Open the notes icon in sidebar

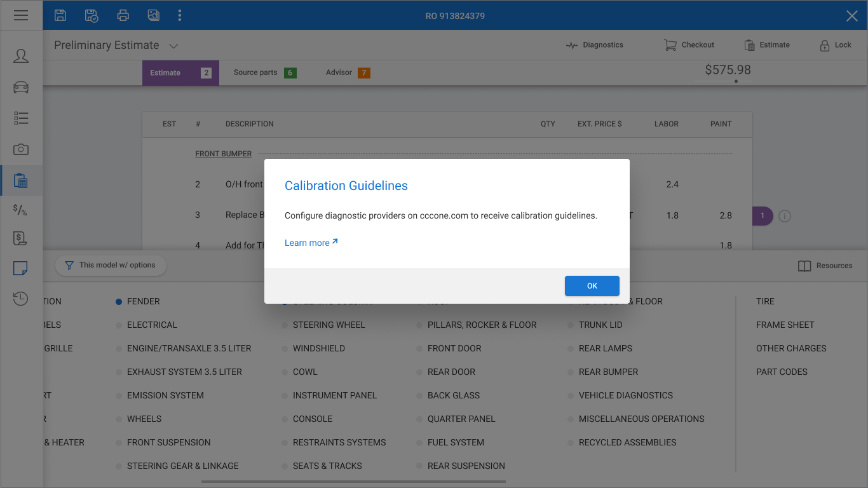21,268
